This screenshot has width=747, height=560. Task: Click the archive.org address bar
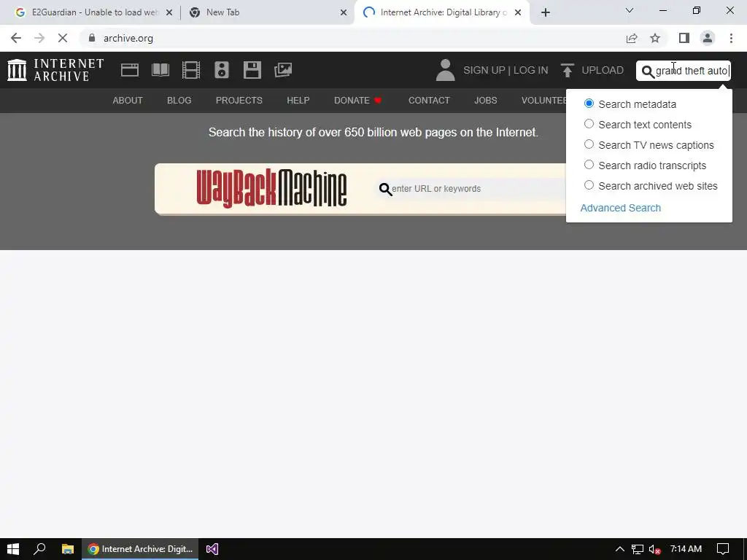352,38
